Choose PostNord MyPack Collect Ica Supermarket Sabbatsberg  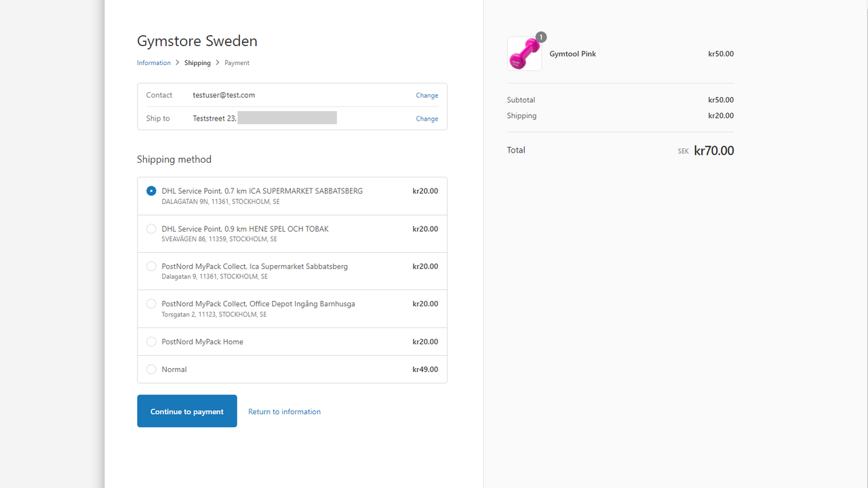click(151, 266)
